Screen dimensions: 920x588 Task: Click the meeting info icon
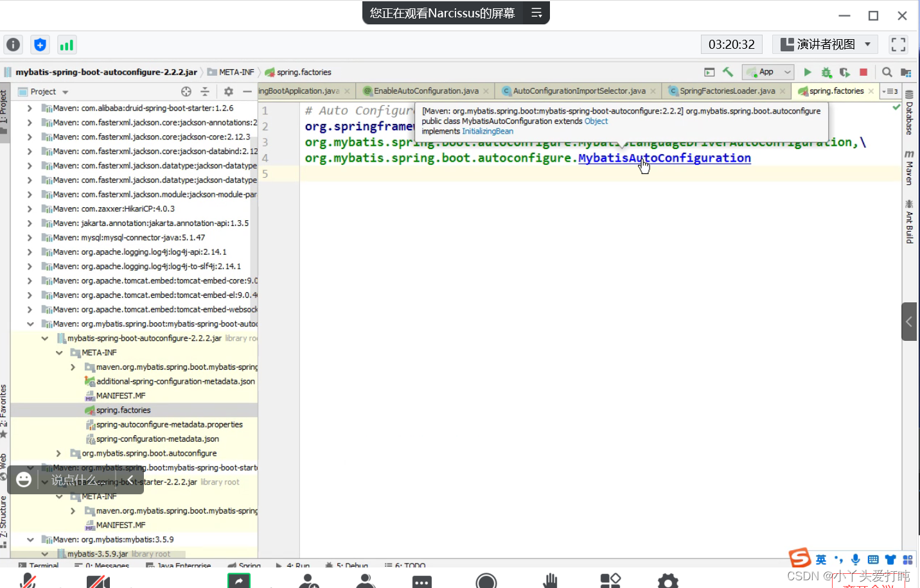coord(13,45)
